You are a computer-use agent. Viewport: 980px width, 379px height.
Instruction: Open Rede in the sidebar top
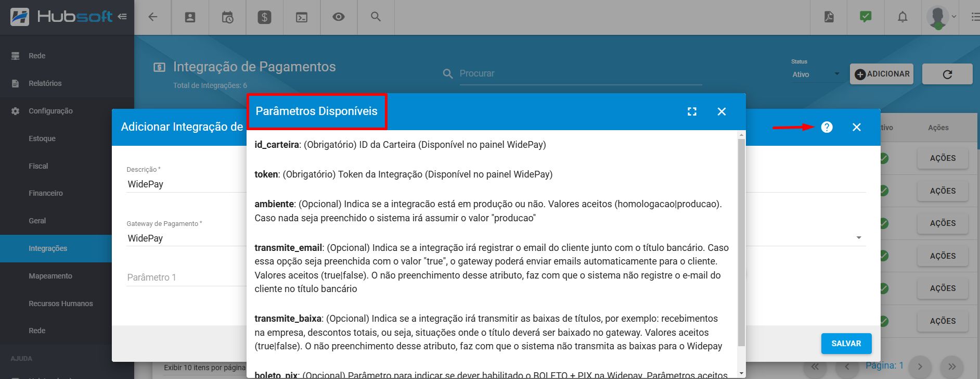pos(37,56)
